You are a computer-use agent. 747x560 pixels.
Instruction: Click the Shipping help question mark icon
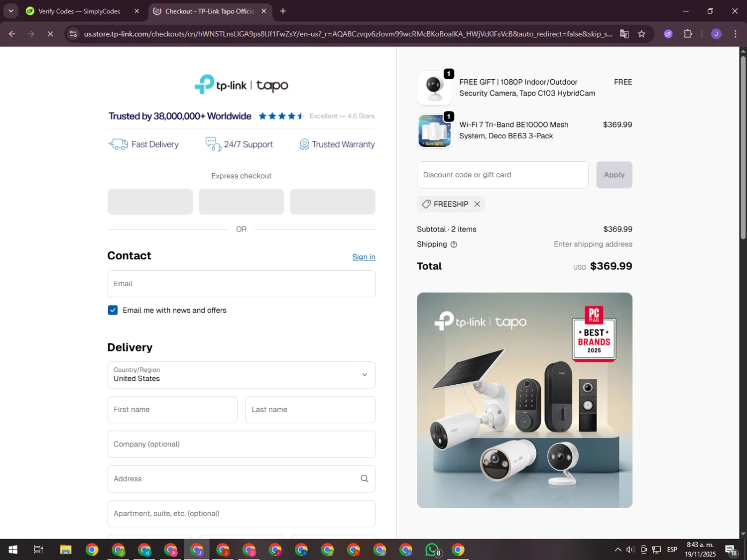(454, 244)
